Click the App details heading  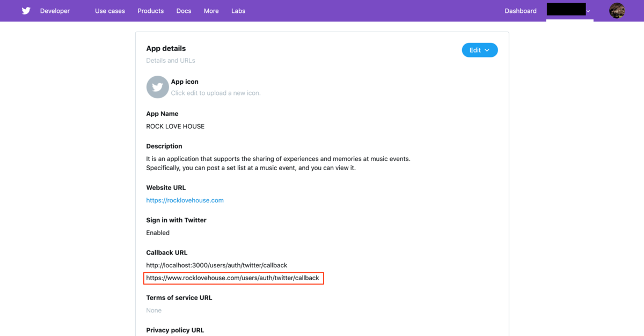166,48
